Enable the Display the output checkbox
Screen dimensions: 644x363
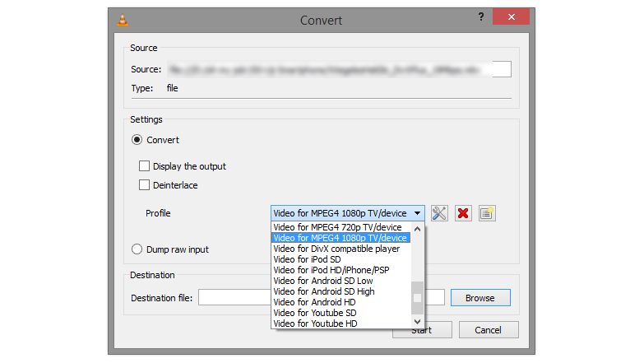pos(145,166)
